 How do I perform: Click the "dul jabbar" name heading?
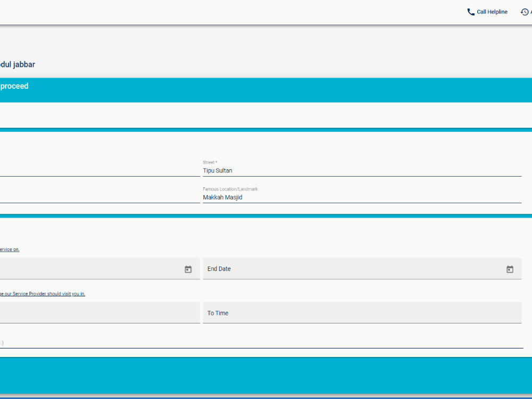[x=18, y=64]
